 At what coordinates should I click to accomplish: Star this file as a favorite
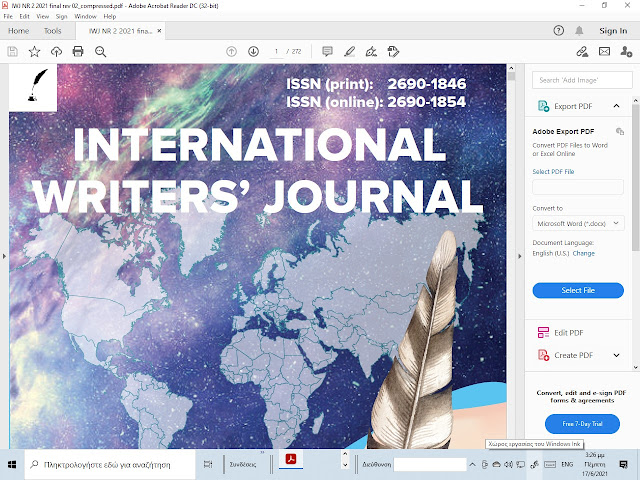[34, 51]
